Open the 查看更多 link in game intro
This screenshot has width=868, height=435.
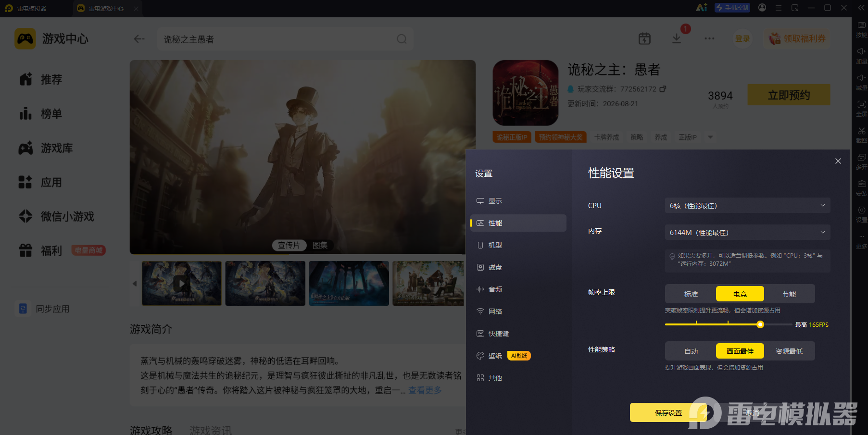tap(425, 390)
